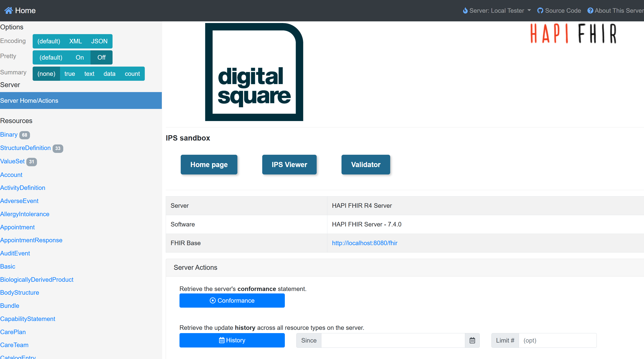Set Summary to text
The height and width of the screenshot is (359, 644).
coord(89,74)
